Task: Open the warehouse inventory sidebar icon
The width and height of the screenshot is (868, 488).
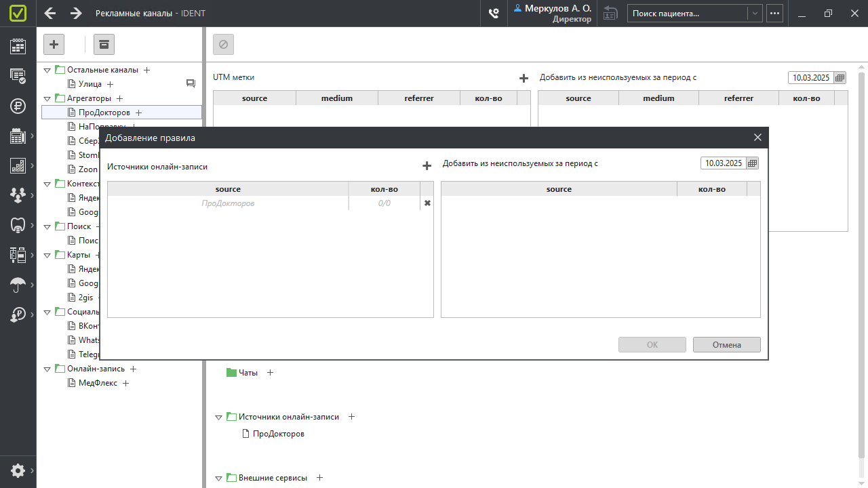Action: [x=18, y=255]
